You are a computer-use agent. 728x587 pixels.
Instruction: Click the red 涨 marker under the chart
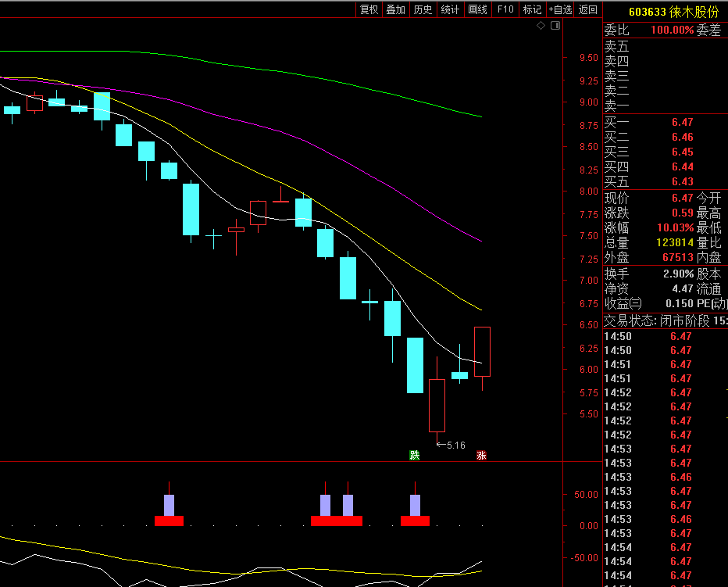[x=481, y=455]
